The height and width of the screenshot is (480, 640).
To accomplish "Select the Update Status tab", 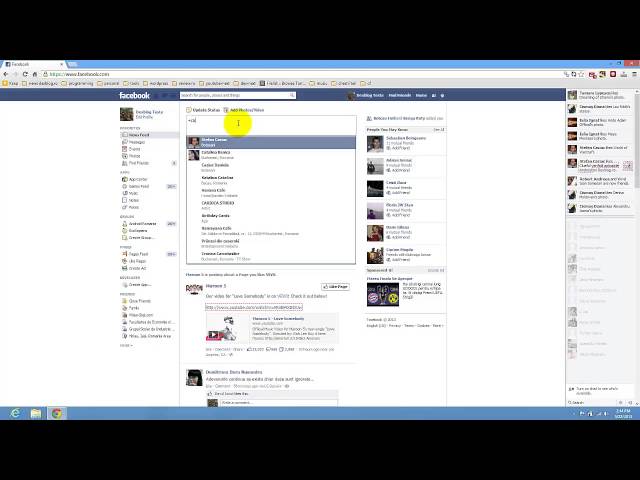I will (203, 110).
